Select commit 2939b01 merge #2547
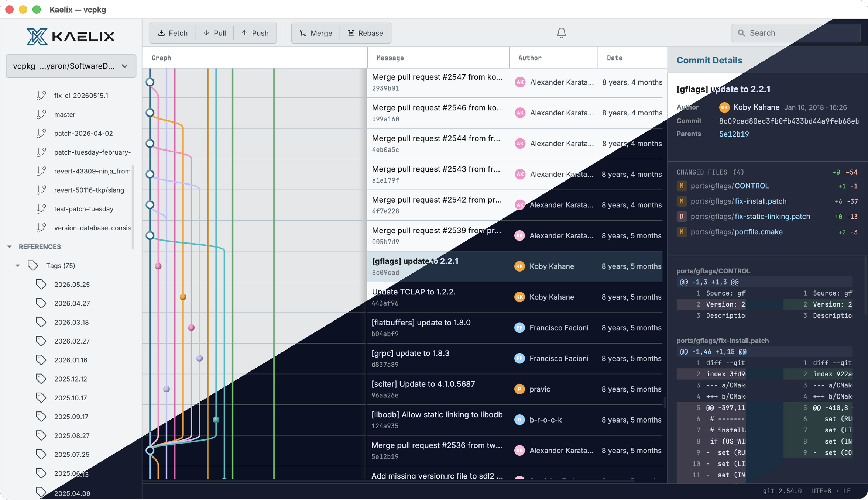Viewport: 868px width, 500px height. 515,82
